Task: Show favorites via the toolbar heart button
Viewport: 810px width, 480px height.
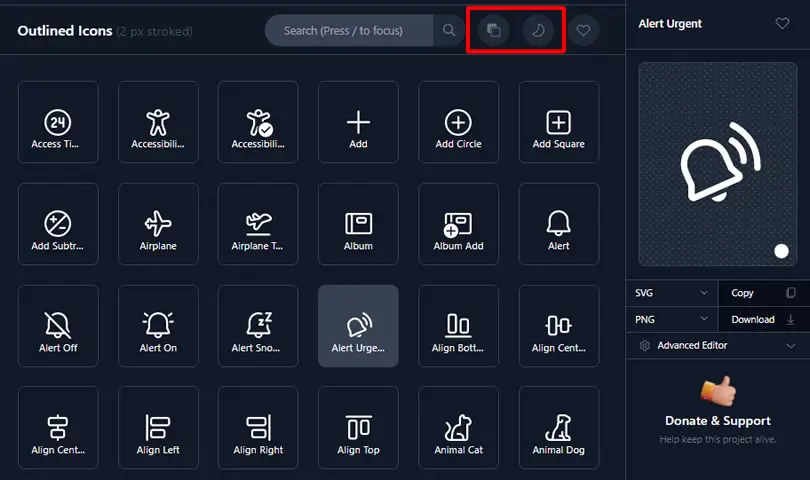Action: [x=583, y=30]
